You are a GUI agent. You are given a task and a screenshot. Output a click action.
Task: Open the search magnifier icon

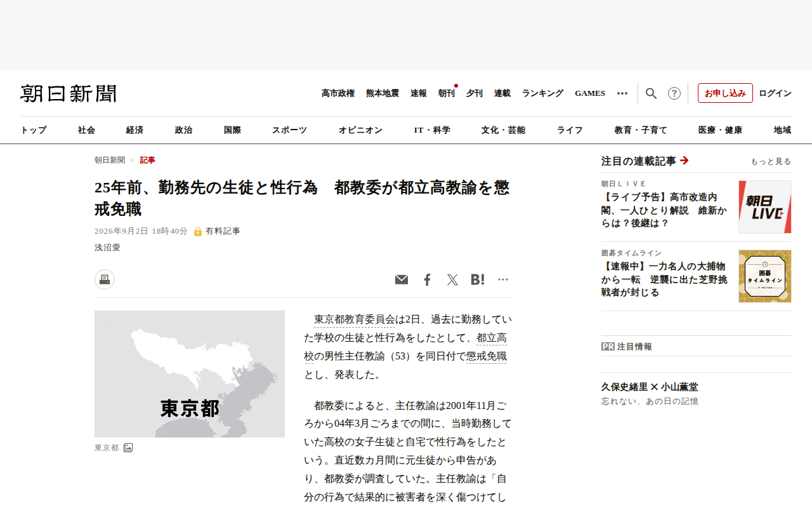click(651, 93)
